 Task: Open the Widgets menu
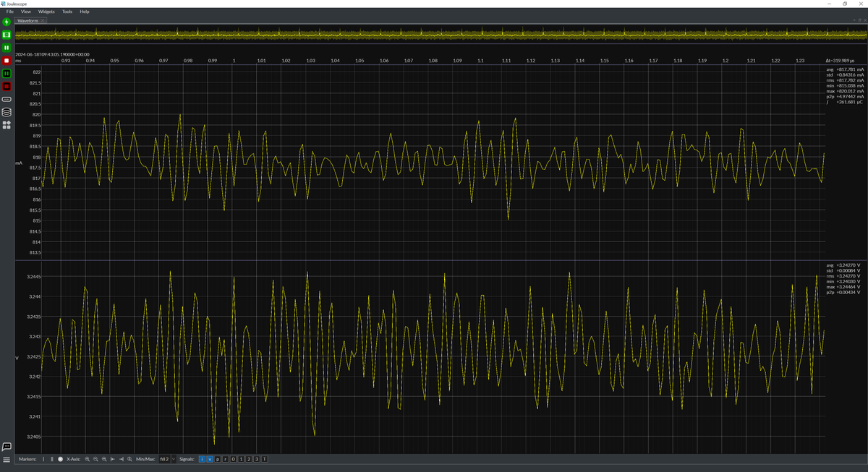(x=46, y=12)
